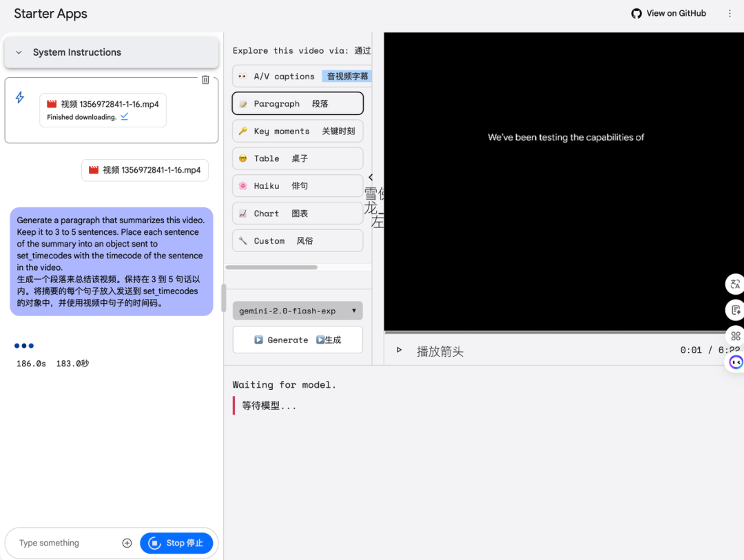Click the trash icon to delete the instruction turn
Viewport: 744px width, 560px height.
(205, 80)
